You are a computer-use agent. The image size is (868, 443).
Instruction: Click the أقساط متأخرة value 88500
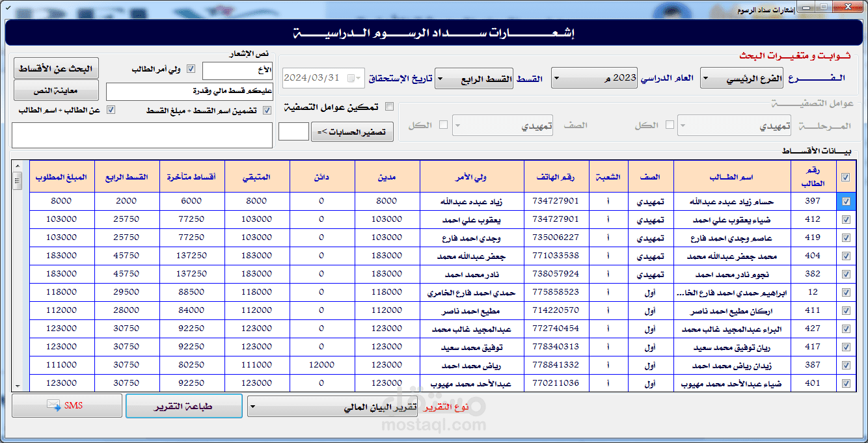click(x=192, y=292)
